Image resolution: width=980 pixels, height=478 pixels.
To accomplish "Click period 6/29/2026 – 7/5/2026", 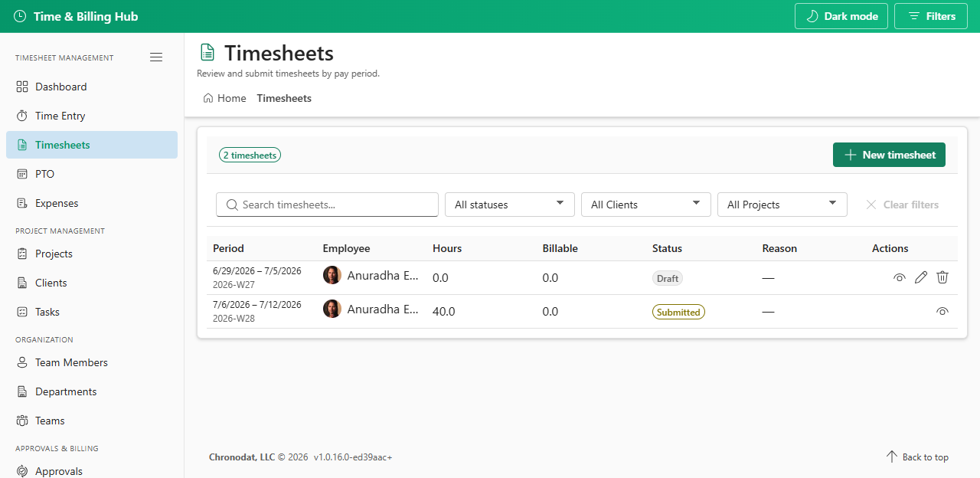I will pos(257,271).
